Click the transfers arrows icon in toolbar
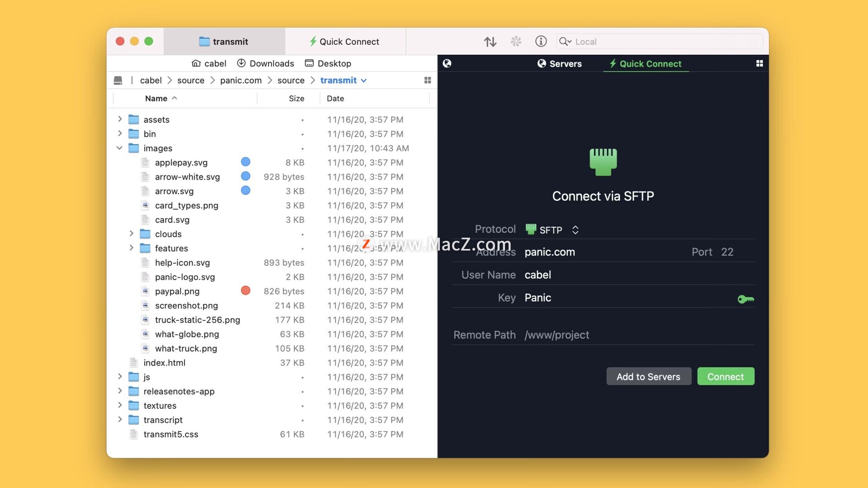Image resolution: width=868 pixels, height=488 pixels. click(x=490, y=42)
